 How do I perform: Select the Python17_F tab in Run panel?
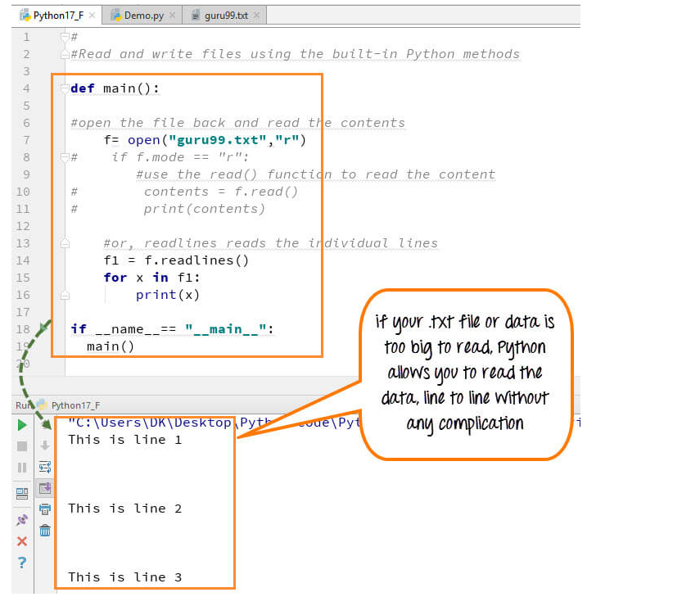pos(75,405)
